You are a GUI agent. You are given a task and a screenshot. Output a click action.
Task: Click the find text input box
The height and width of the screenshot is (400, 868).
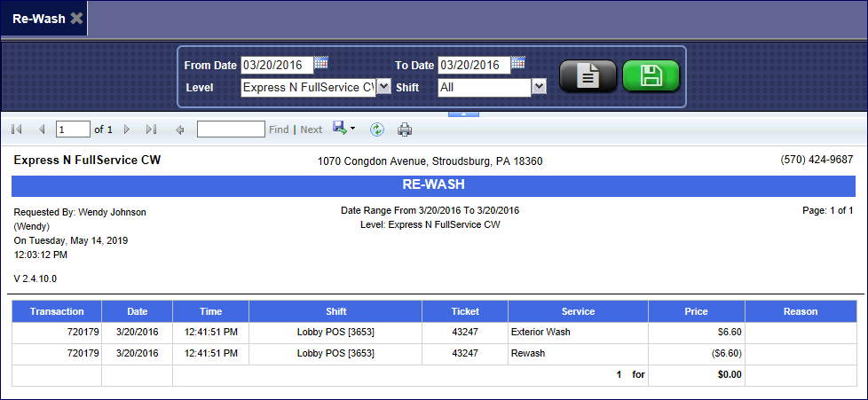point(230,129)
